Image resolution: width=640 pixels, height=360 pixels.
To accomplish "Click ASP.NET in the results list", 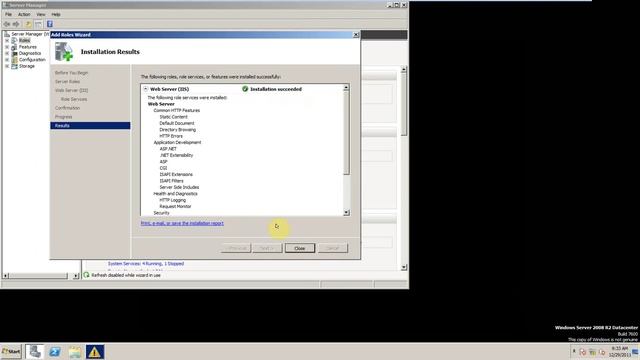I will (x=168, y=149).
